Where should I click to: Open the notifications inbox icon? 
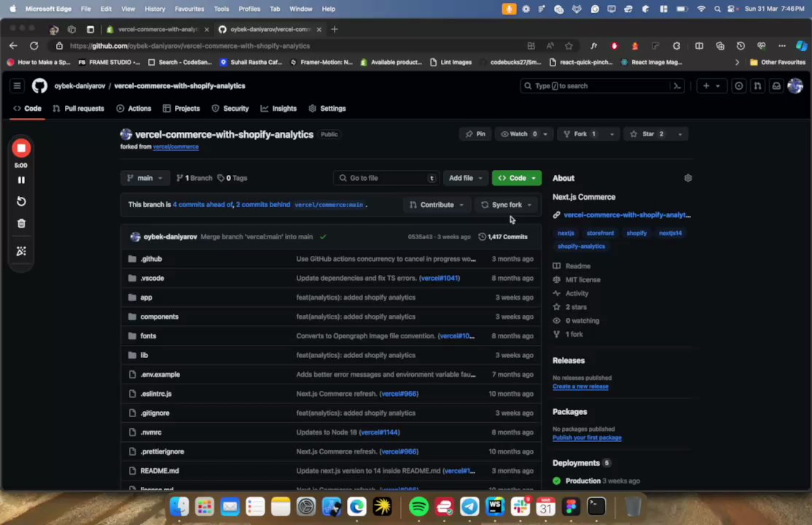point(776,86)
